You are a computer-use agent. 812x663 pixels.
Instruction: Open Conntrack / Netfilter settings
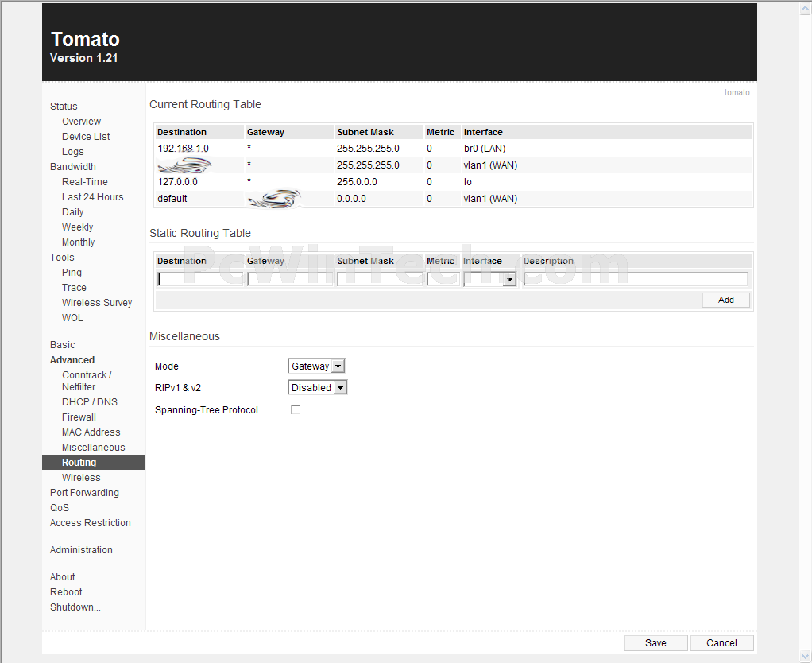pos(87,381)
